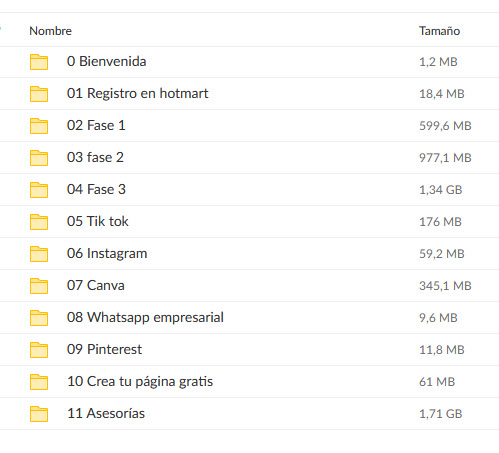The height and width of the screenshot is (453, 499).
Task: Click the 01 Registro en hotmart folder icon
Action: point(39,94)
